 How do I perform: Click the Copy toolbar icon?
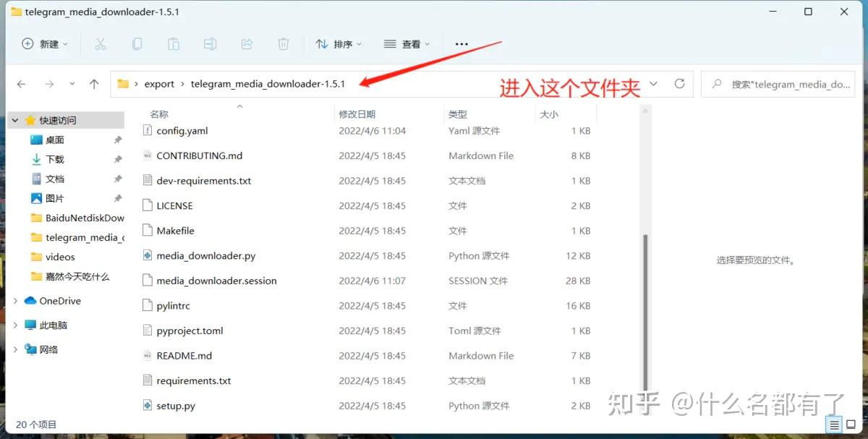(137, 43)
